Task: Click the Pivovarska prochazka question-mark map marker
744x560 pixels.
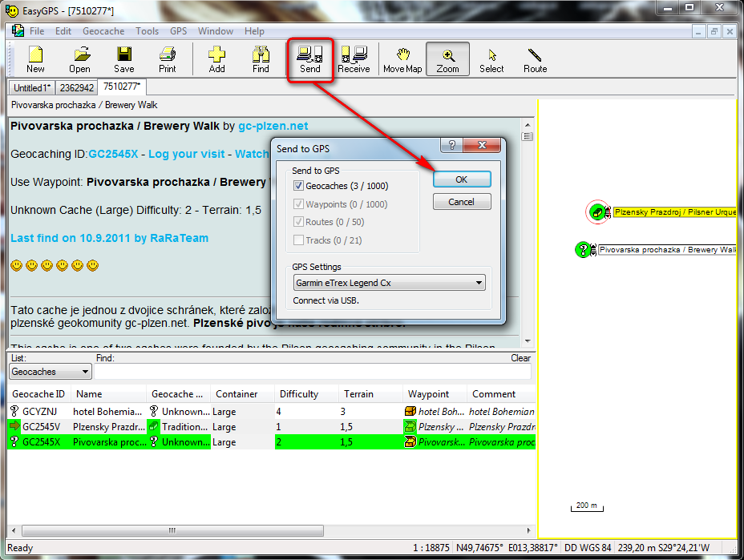Action: click(582, 249)
